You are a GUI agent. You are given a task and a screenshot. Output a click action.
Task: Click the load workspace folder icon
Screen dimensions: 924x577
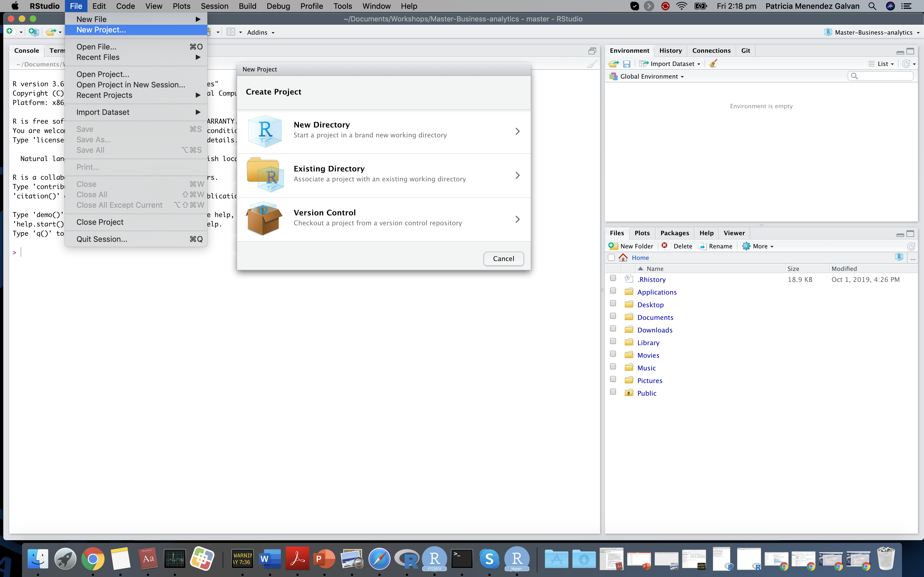614,64
